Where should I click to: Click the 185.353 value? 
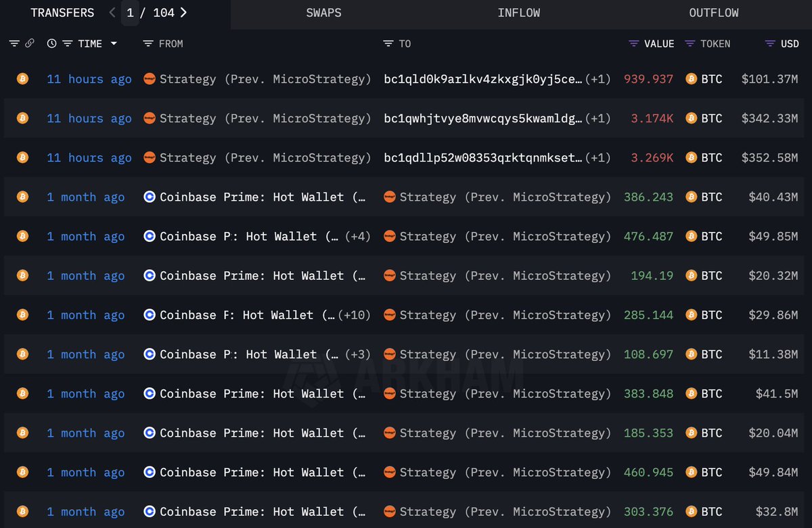(649, 433)
